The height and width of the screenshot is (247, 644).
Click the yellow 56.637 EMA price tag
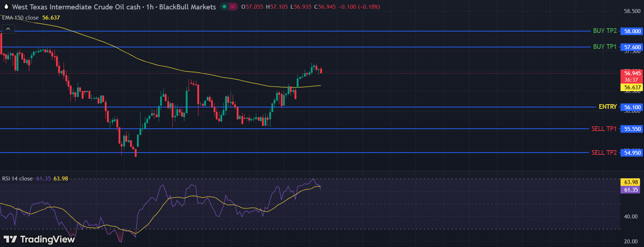pos(632,88)
